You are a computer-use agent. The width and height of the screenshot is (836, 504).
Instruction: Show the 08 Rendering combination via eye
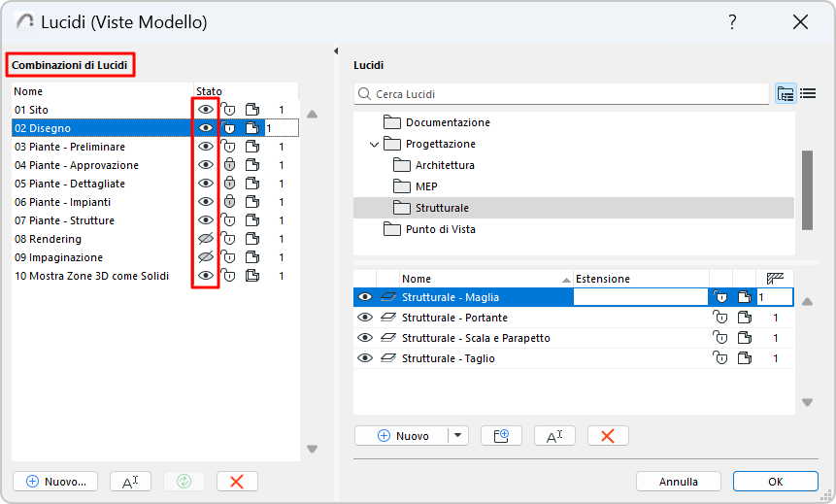[206, 239]
